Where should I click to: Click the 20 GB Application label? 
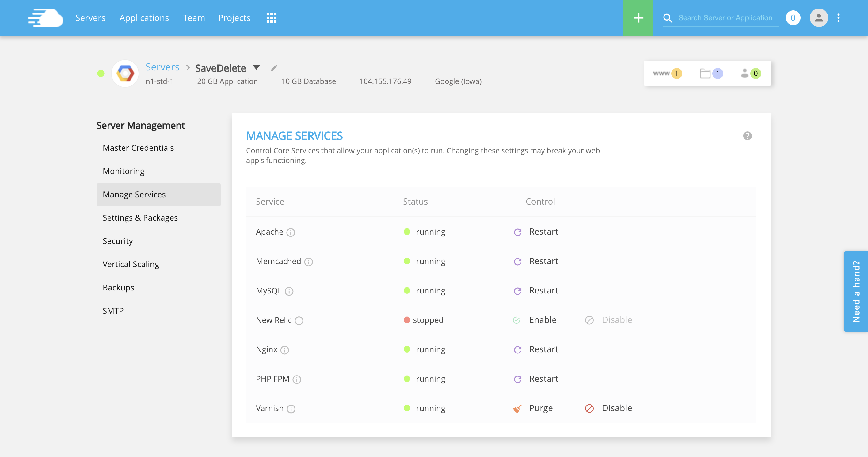click(x=227, y=81)
